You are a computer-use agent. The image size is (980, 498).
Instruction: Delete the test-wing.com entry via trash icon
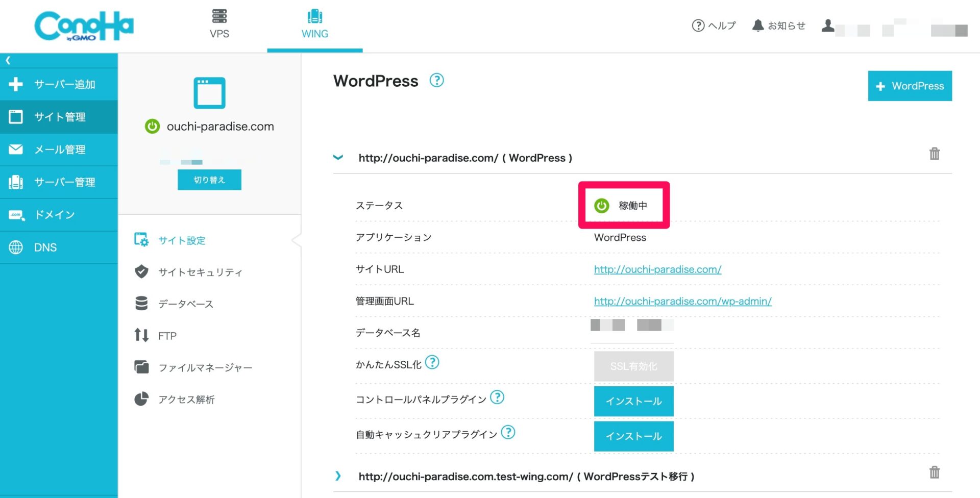(x=934, y=472)
